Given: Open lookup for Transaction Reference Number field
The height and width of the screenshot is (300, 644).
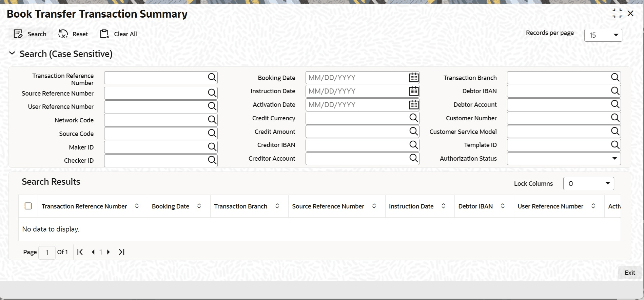Looking at the screenshot, I should (212, 78).
